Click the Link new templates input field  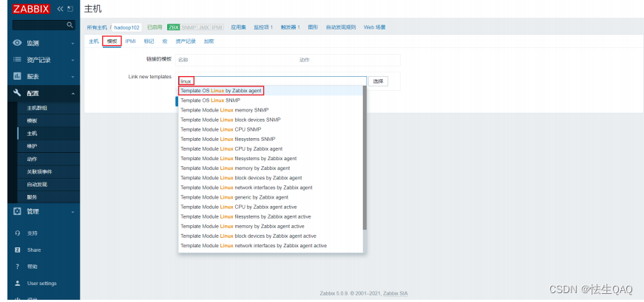272,81
